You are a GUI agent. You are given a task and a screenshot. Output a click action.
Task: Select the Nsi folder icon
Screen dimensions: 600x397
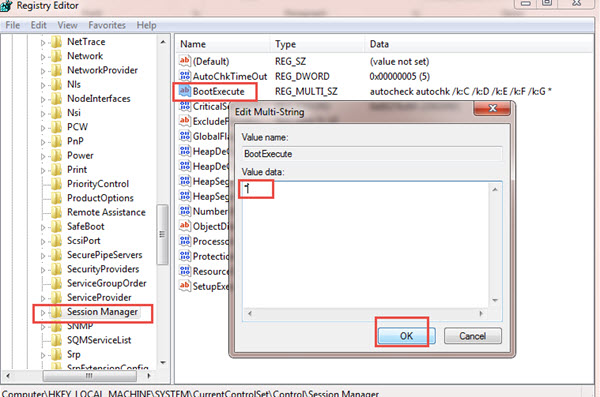pyautogui.click(x=56, y=113)
